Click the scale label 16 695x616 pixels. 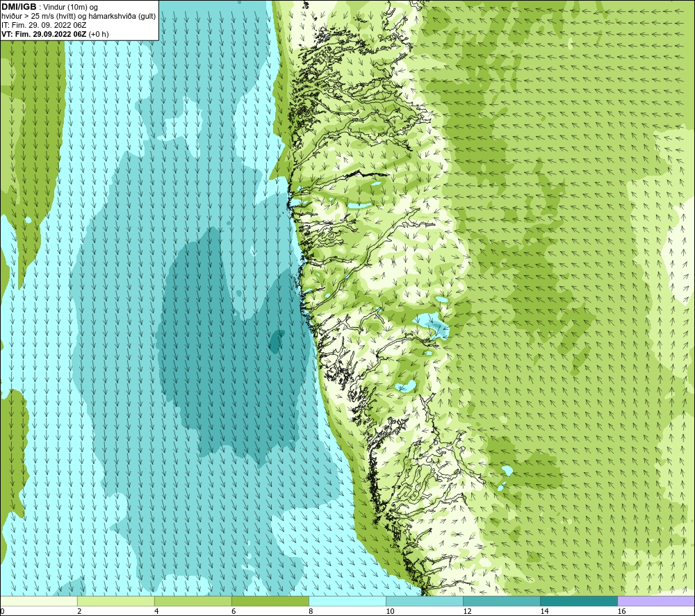[621, 612]
